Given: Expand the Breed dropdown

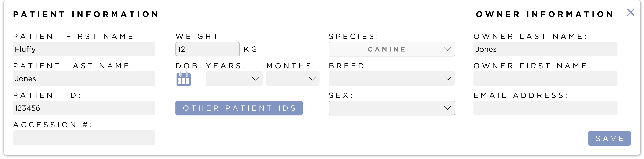Looking at the screenshot, I should pyautogui.click(x=391, y=78).
